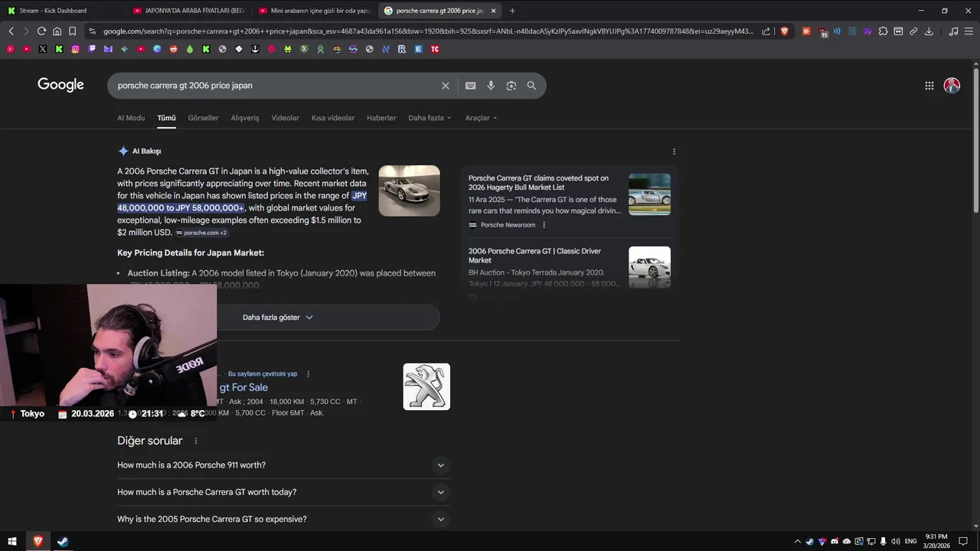The height and width of the screenshot is (551, 980).
Task: Open the Brave Shields lion icon
Action: point(784,31)
